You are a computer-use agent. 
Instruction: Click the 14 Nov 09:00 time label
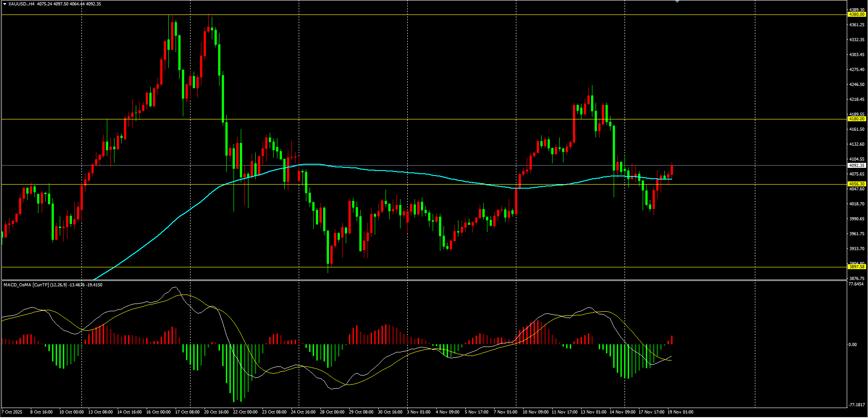click(622, 412)
